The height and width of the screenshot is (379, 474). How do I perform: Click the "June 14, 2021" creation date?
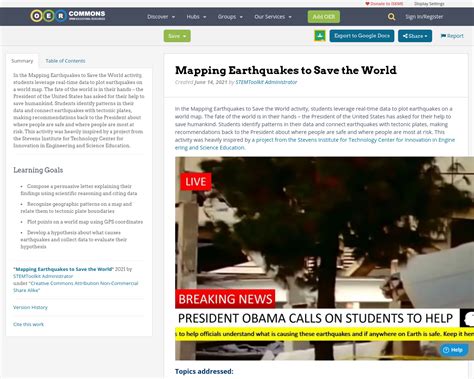(x=211, y=82)
